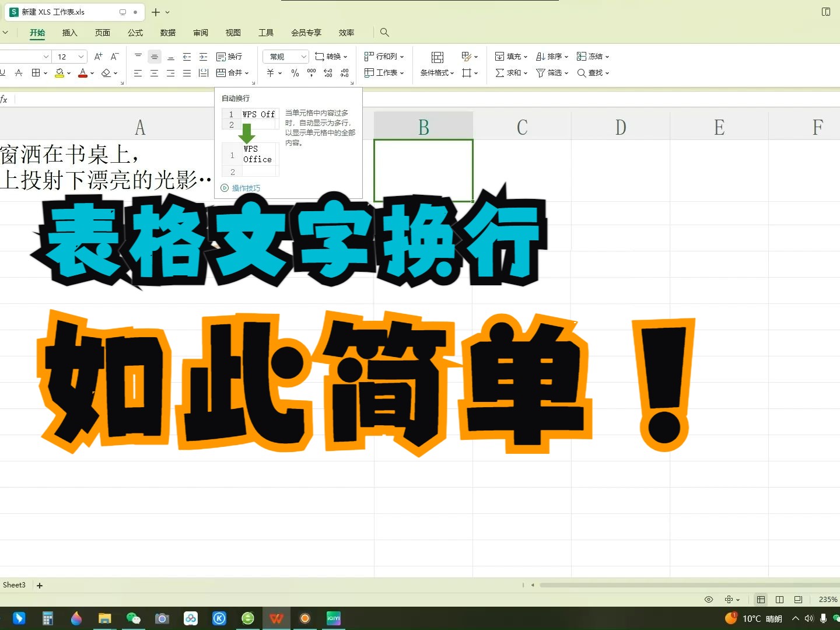Click the borders grid icon
840x630 pixels.
[x=36, y=72]
